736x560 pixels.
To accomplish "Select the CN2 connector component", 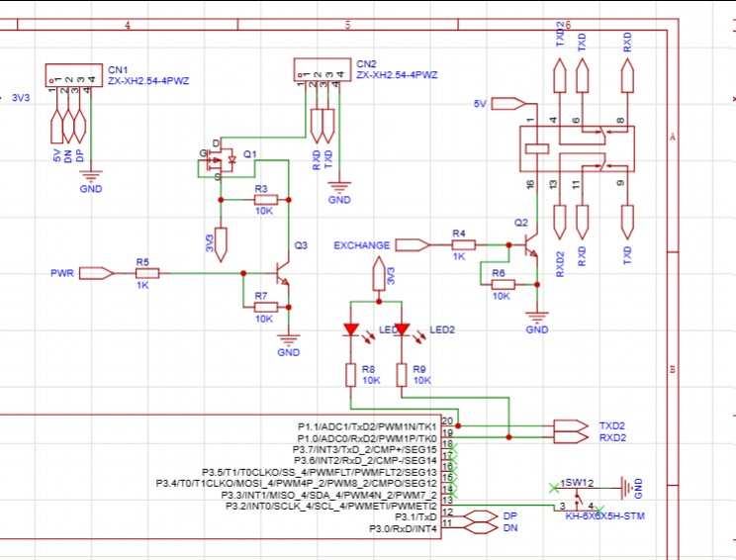I will coord(322,70).
